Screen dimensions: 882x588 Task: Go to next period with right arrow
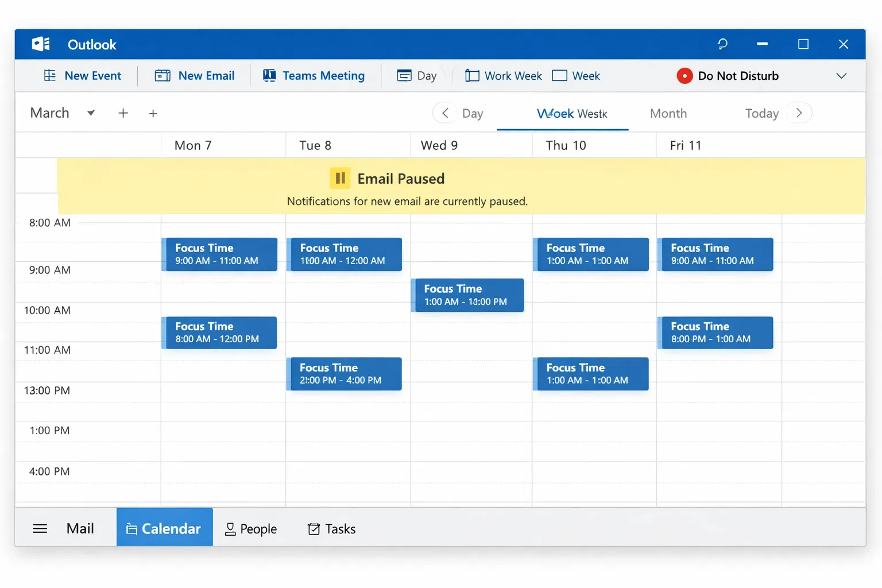point(799,113)
